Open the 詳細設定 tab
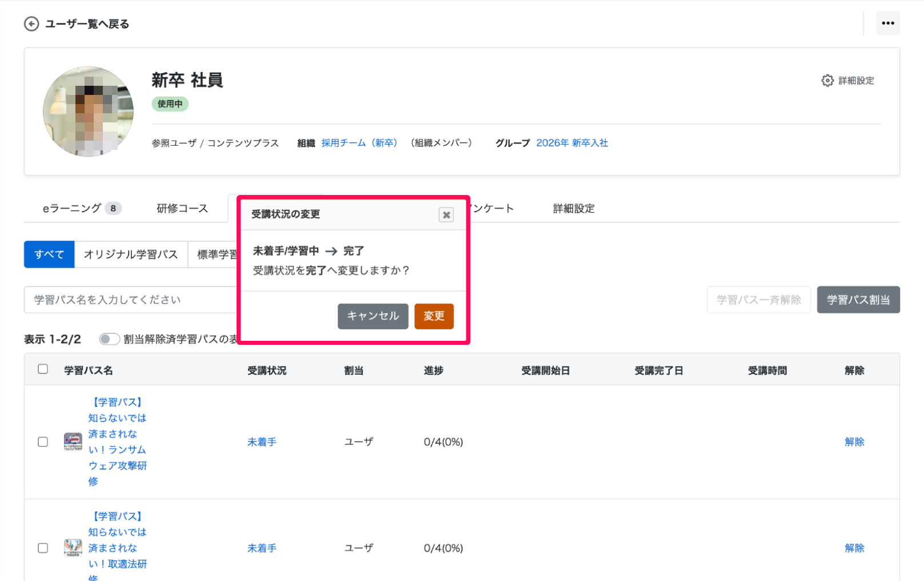This screenshot has width=924, height=581. pyautogui.click(x=574, y=209)
